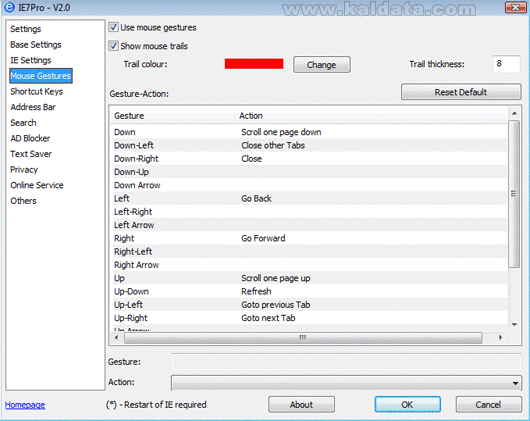The width and height of the screenshot is (530, 421).
Task: Click the Close other Tabs action
Action: pyautogui.click(x=273, y=145)
